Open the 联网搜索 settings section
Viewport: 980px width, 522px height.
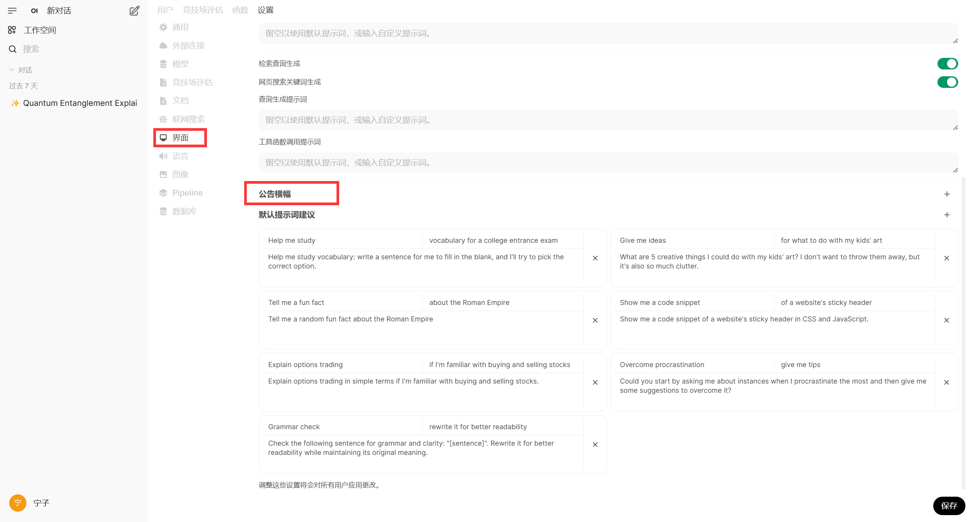click(188, 119)
